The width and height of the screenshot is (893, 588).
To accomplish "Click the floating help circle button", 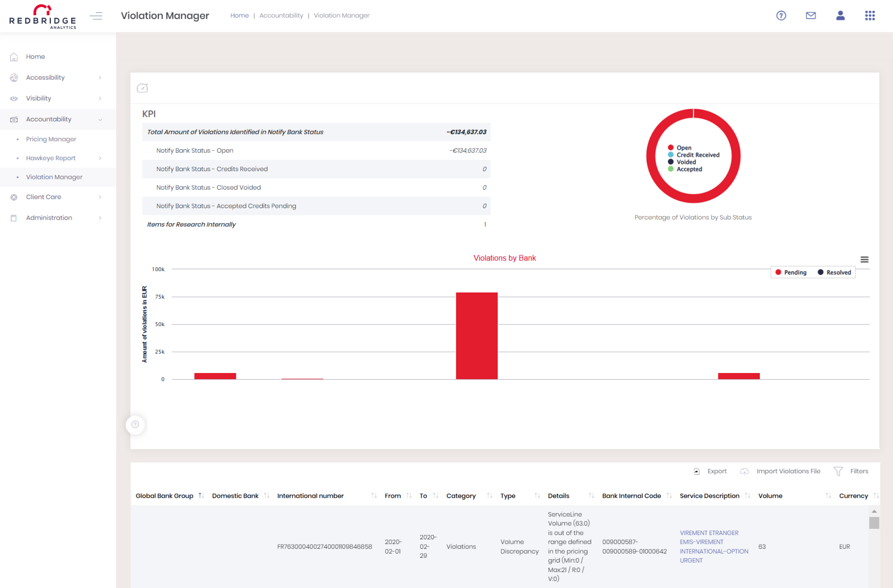I will pyautogui.click(x=135, y=424).
